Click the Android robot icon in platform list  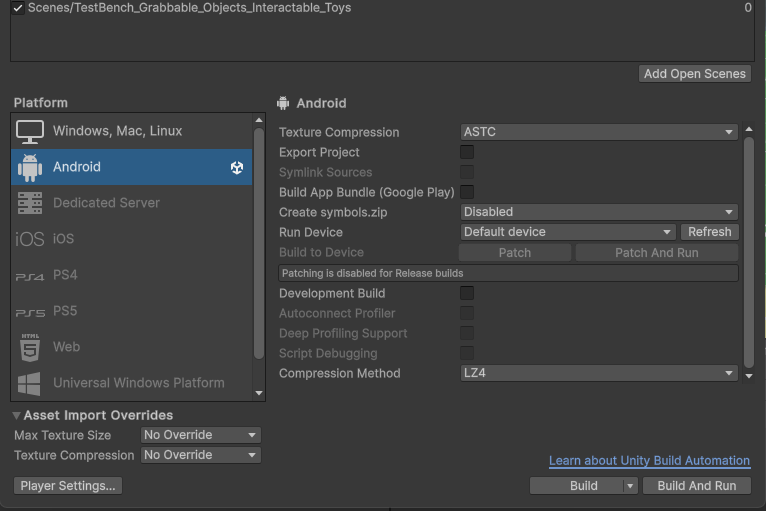coord(30,168)
